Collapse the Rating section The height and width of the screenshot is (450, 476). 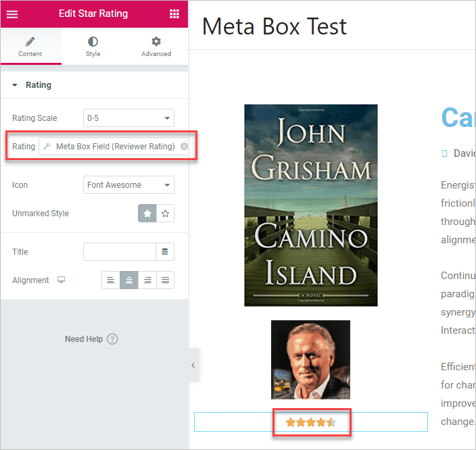pyautogui.click(x=16, y=85)
